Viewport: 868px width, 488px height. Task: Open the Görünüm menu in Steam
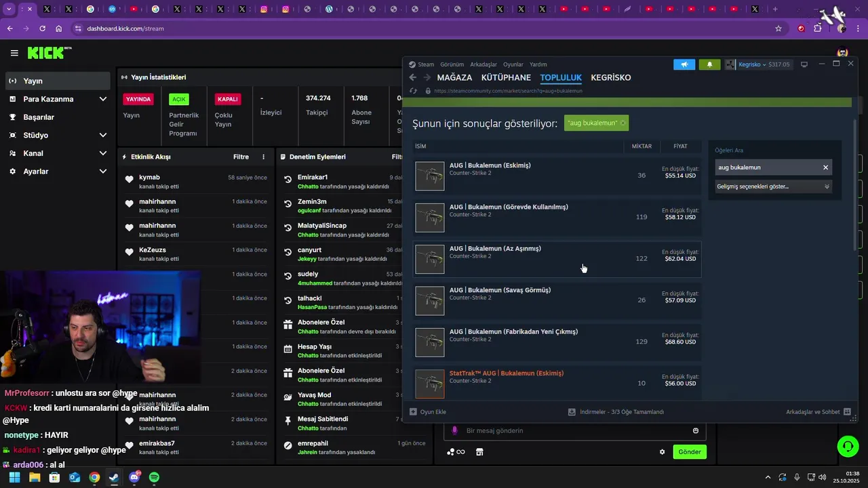click(x=452, y=64)
